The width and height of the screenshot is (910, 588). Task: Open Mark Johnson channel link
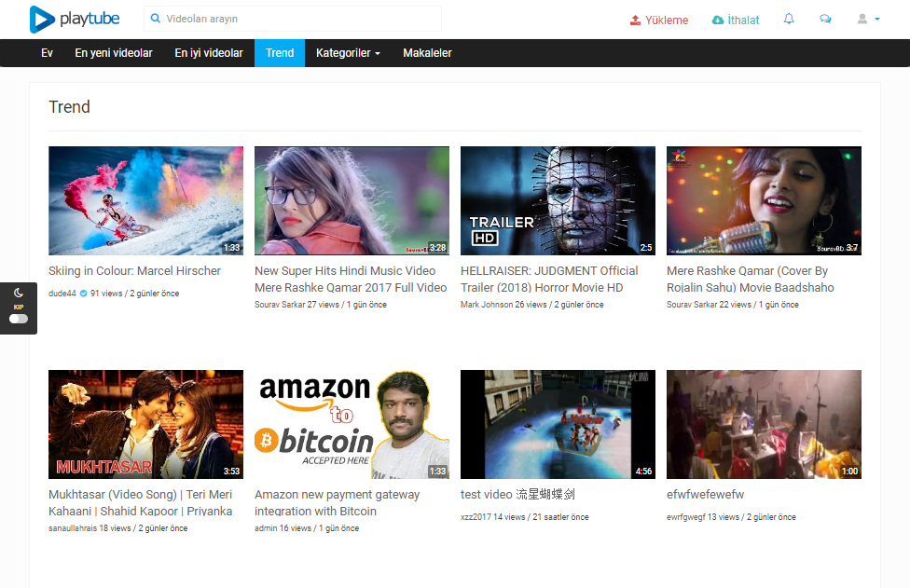487,305
